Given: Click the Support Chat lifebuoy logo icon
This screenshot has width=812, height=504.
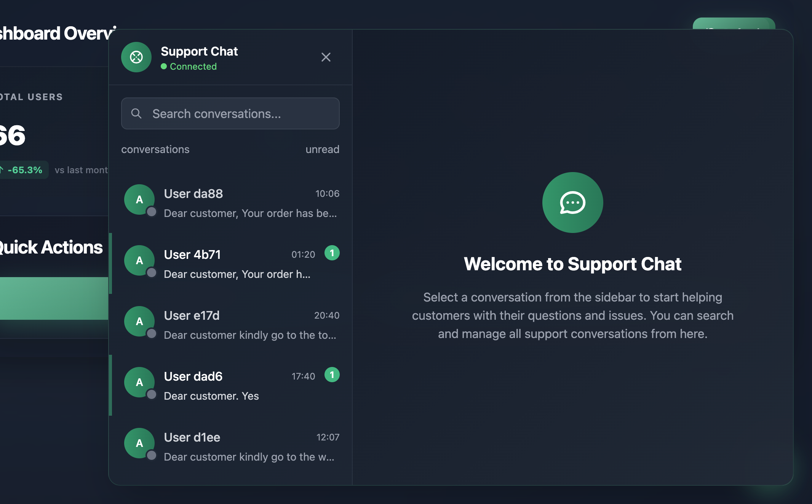Looking at the screenshot, I should (x=136, y=57).
